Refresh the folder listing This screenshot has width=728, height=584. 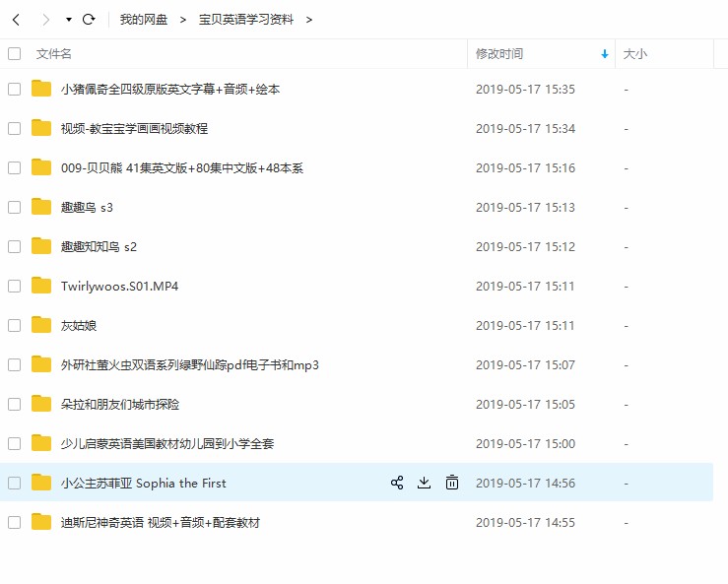89,20
